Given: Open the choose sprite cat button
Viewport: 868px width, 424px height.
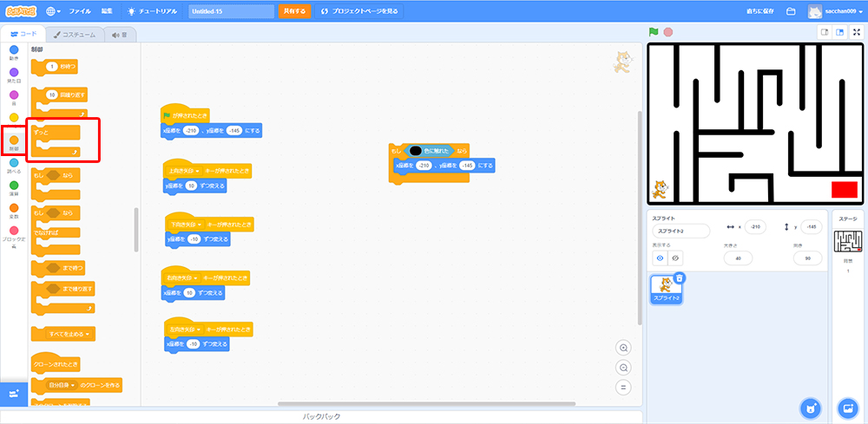Looking at the screenshot, I should pyautogui.click(x=810, y=408).
